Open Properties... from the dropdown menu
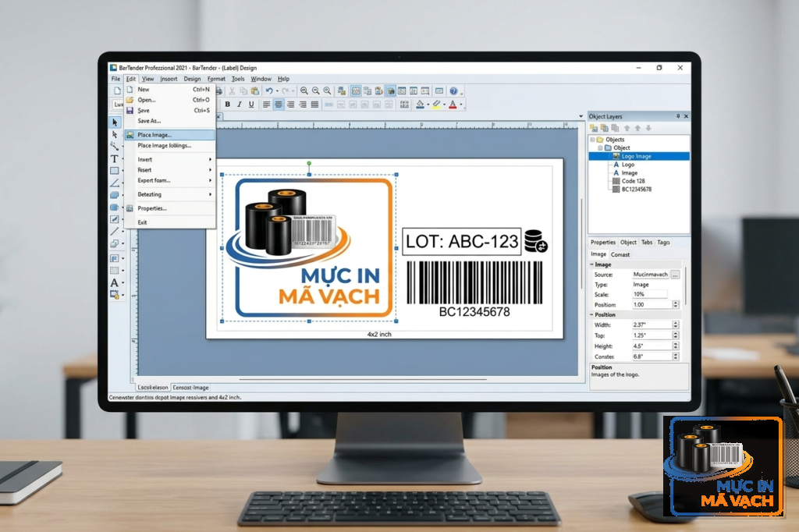The height and width of the screenshot is (532, 799). (152, 208)
